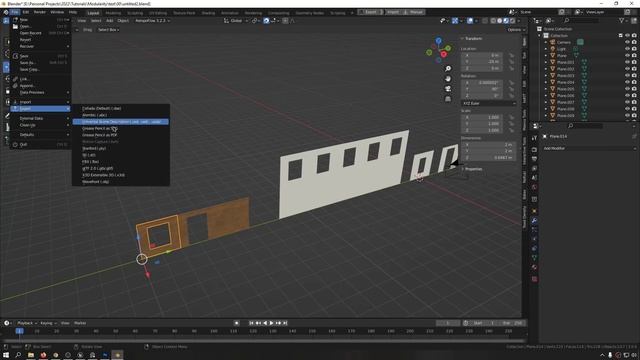Open the Object Data green triangle tab
Image resolution: width=640 pixels, height=360 pixels.
[534, 258]
